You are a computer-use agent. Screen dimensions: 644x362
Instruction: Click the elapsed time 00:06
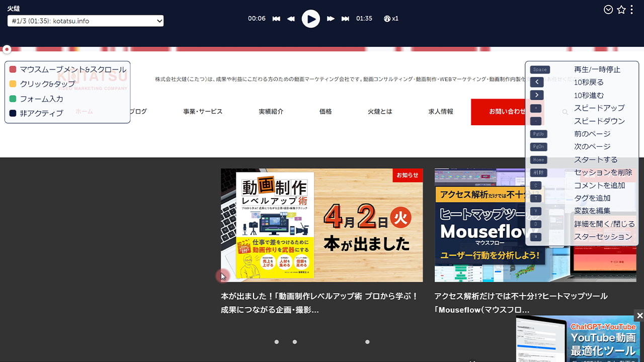[x=257, y=19]
